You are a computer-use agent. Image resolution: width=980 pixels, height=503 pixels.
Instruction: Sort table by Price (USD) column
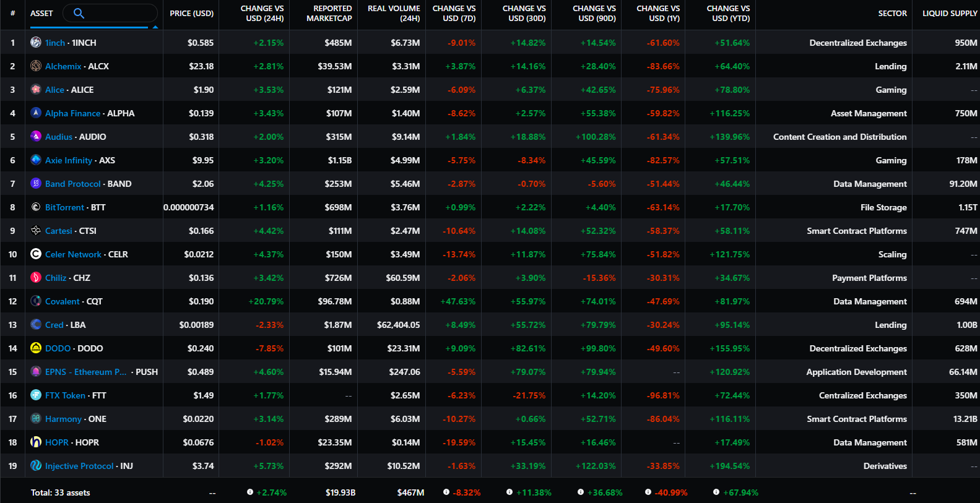191,14
